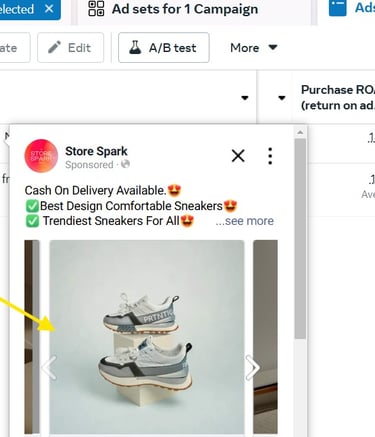This screenshot has width=375, height=437.
Task: Click the Ads tab icon
Action: (338, 7)
